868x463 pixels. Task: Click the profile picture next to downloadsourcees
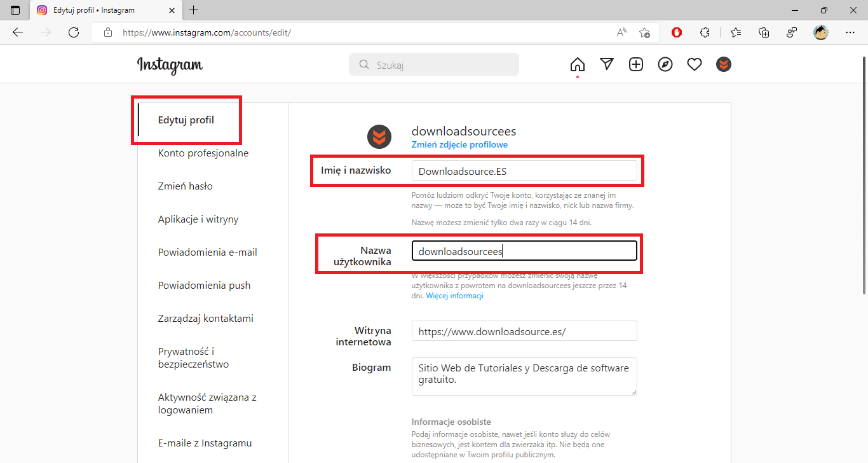pos(379,137)
